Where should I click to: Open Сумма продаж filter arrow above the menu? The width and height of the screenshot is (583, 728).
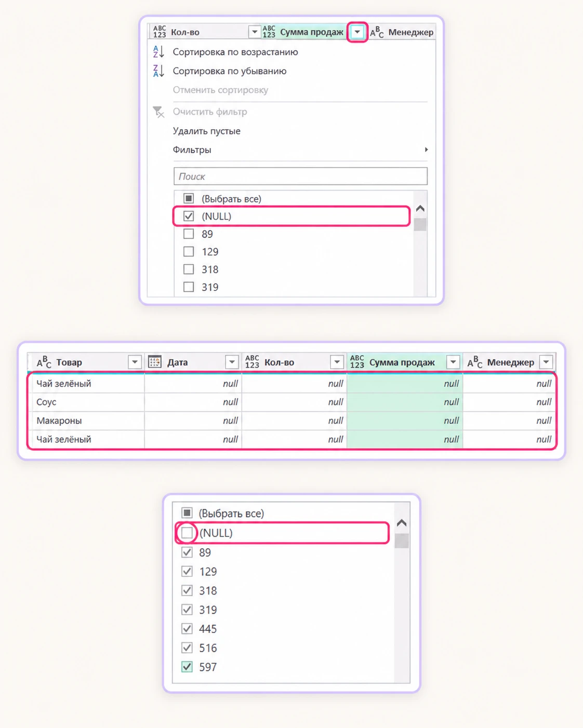357,32
